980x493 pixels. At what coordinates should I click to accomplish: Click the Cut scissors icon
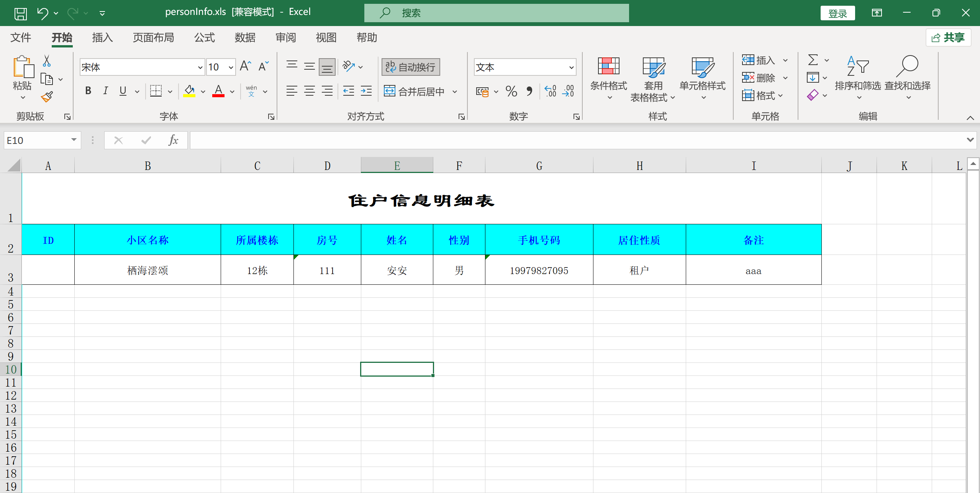click(x=47, y=61)
